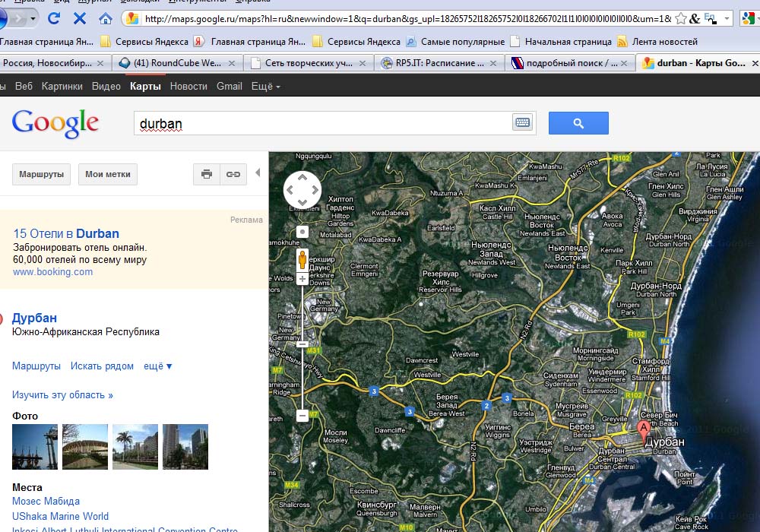Image resolution: width=760 pixels, height=532 pixels.
Task: Stop loading with the browser X icon
Action: point(80,18)
